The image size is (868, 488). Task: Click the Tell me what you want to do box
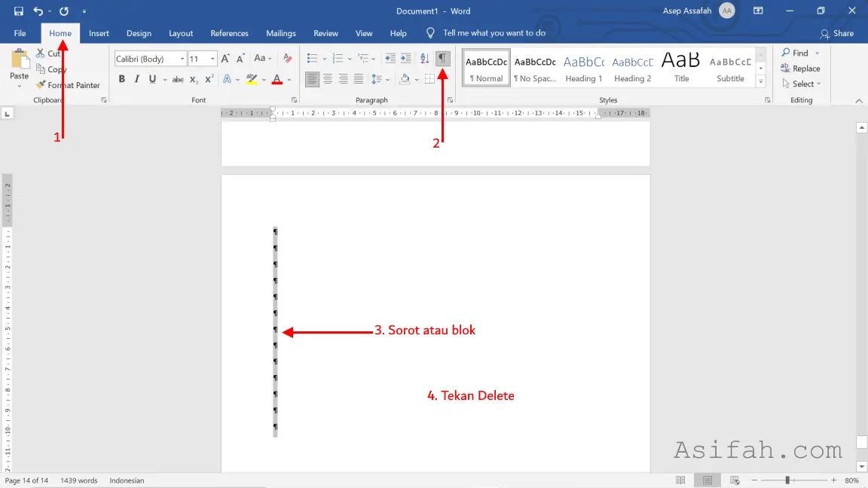(x=494, y=33)
